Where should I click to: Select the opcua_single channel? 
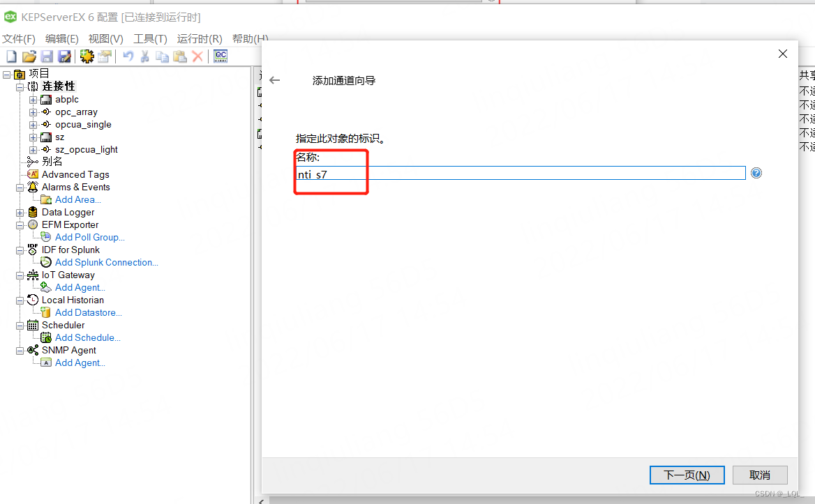pyautogui.click(x=83, y=124)
